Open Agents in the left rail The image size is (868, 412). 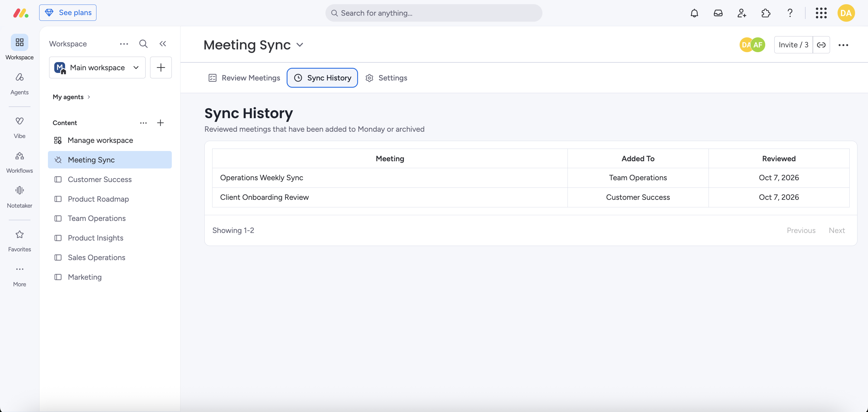[x=20, y=84]
